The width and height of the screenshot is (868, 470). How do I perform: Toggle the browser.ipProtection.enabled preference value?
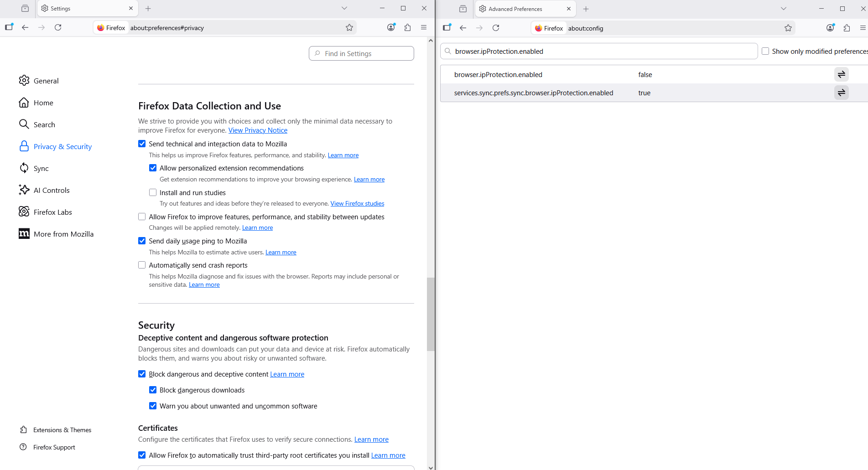click(841, 74)
